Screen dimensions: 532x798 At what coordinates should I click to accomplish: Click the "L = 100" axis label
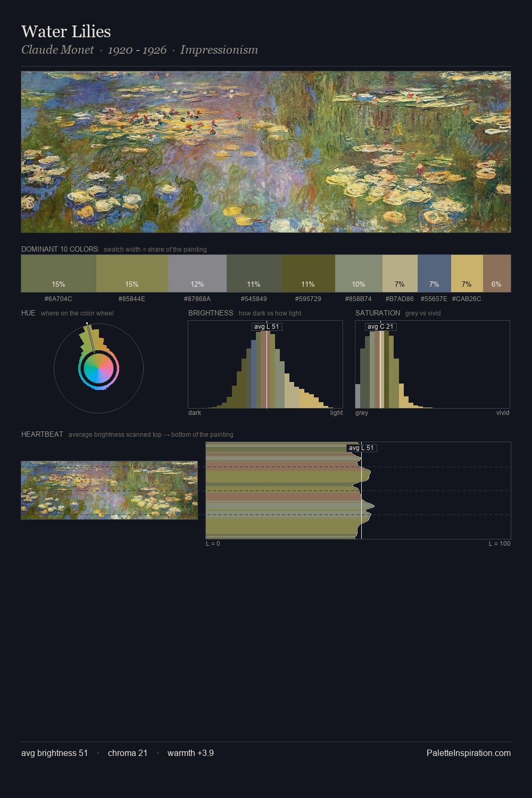click(x=500, y=544)
